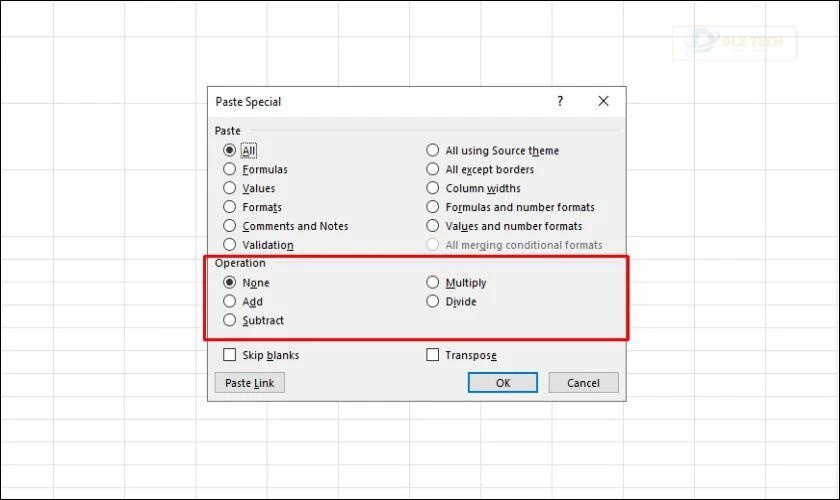Select the Multiply operation
Viewport: 840px width, 500px height.
(x=433, y=283)
